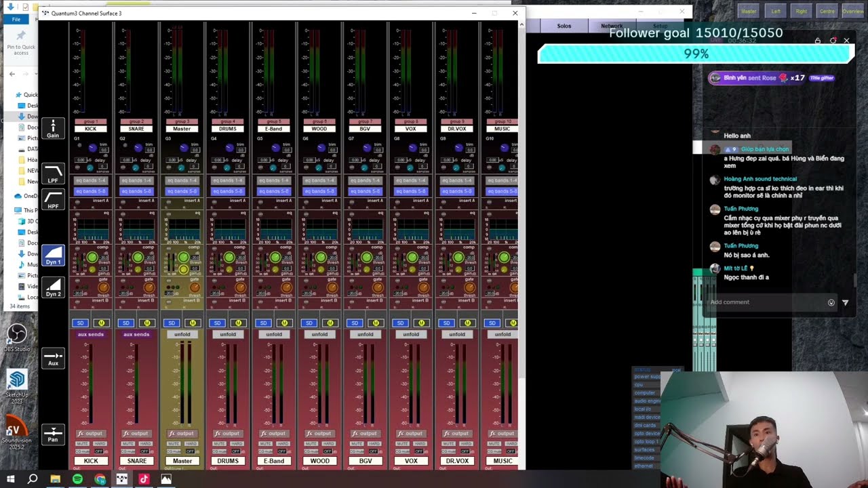Image resolution: width=868 pixels, height=488 pixels.
Task: Open TikTok Live Studio in taskbar
Action: coord(144,479)
